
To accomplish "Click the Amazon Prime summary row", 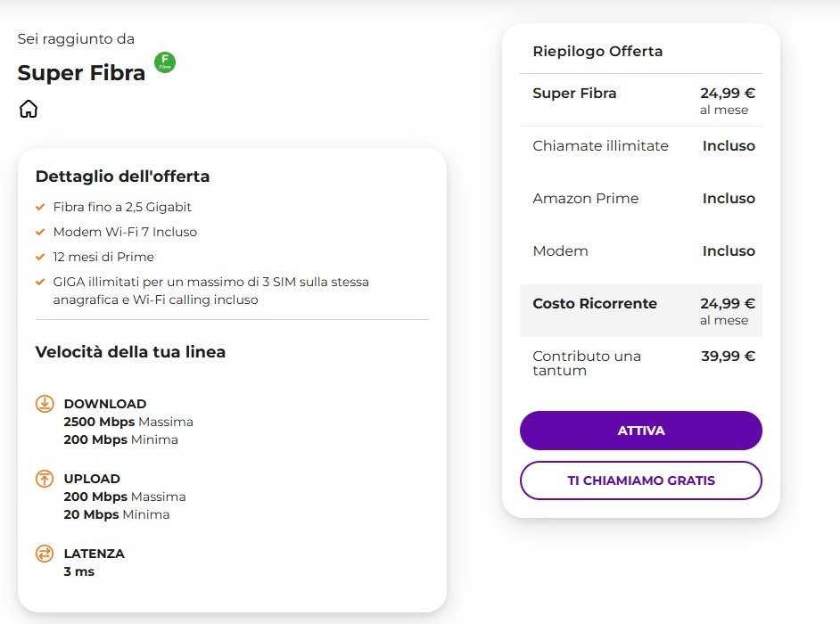I will 640,199.
